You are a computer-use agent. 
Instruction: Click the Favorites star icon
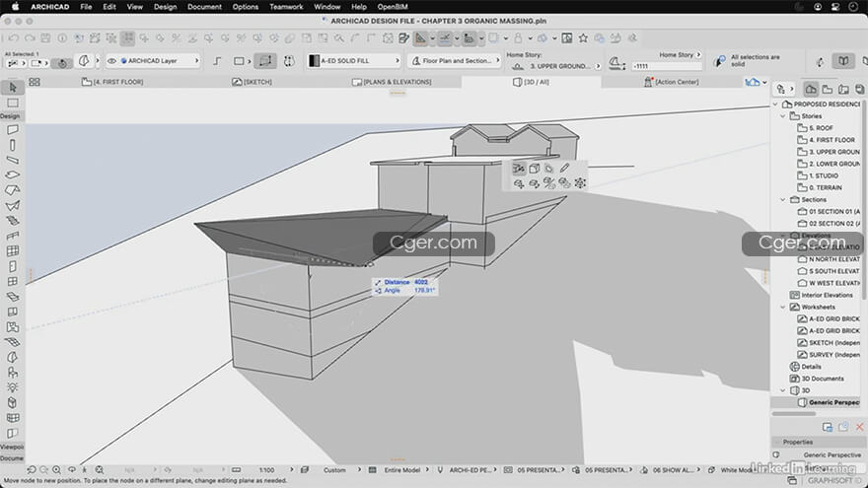[584, 38]
